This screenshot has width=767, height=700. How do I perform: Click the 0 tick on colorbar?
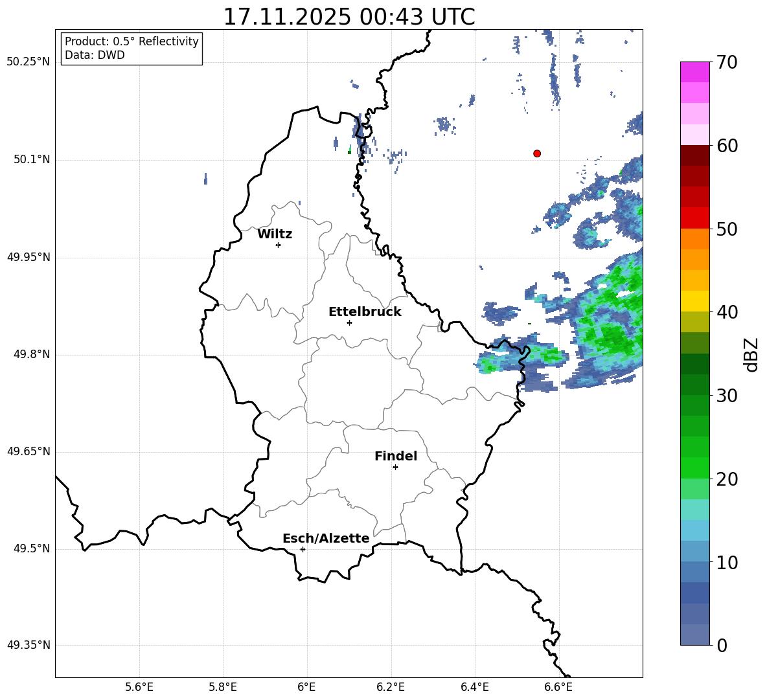pyautogui.click(x=722, y=645)
